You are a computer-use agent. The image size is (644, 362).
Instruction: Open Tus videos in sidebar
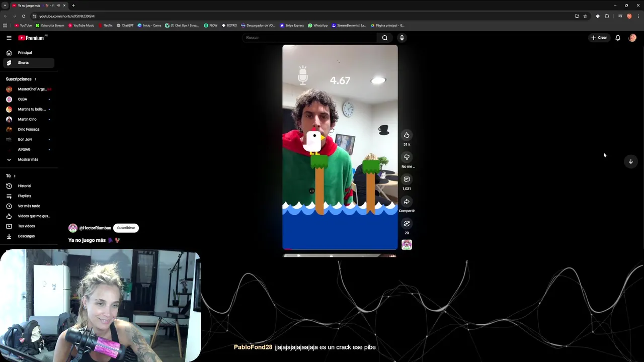[x=28, y=226]
